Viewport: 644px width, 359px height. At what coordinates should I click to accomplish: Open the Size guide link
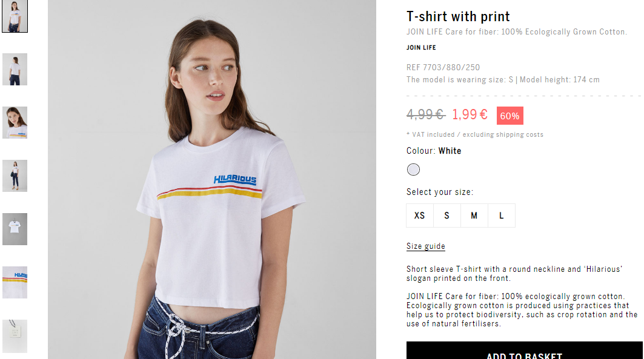pos(425,246)
